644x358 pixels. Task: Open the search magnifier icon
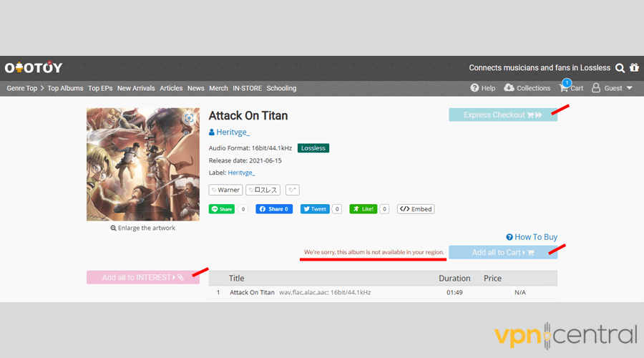coord(620,68)
